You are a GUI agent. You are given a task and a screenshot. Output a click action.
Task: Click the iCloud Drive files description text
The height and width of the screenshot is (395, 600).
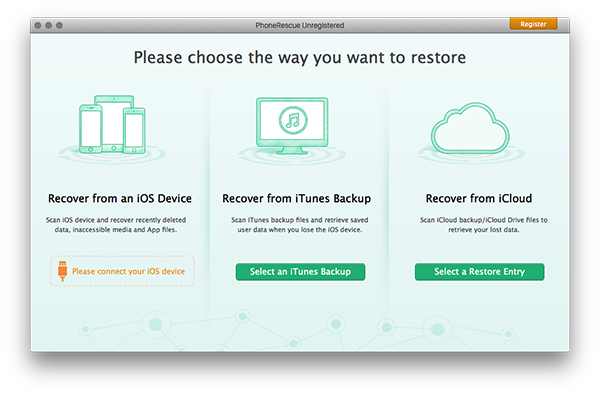[x=484, y=225]
